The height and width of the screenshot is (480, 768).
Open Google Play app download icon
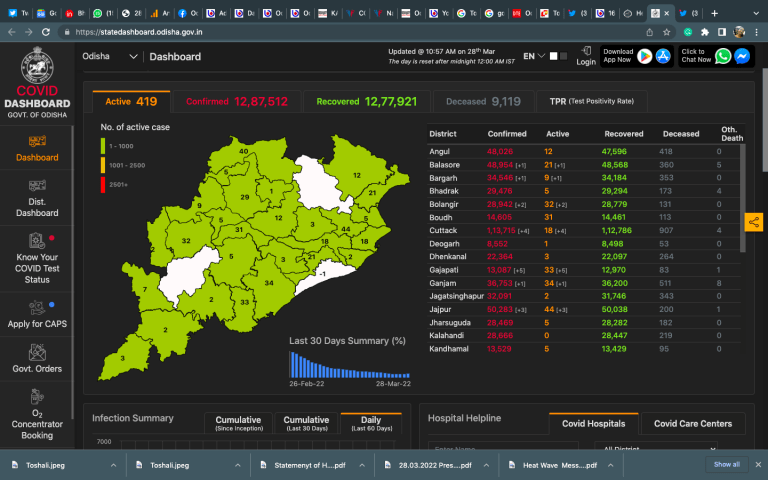645,56
